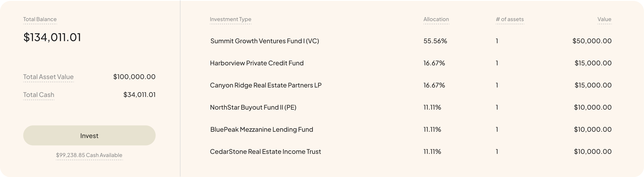
Task: Click the $100,000.00 total asset value amount
Action: (134, 77)
